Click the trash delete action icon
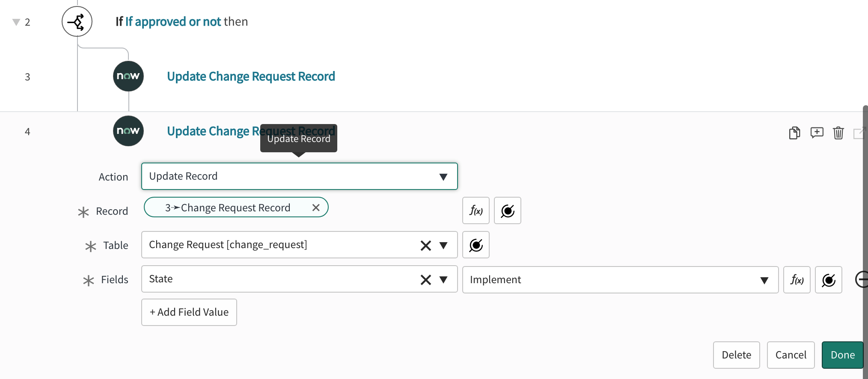Viewport: 868px width, 379px height. pyautogui.click(x=838, y=133)
